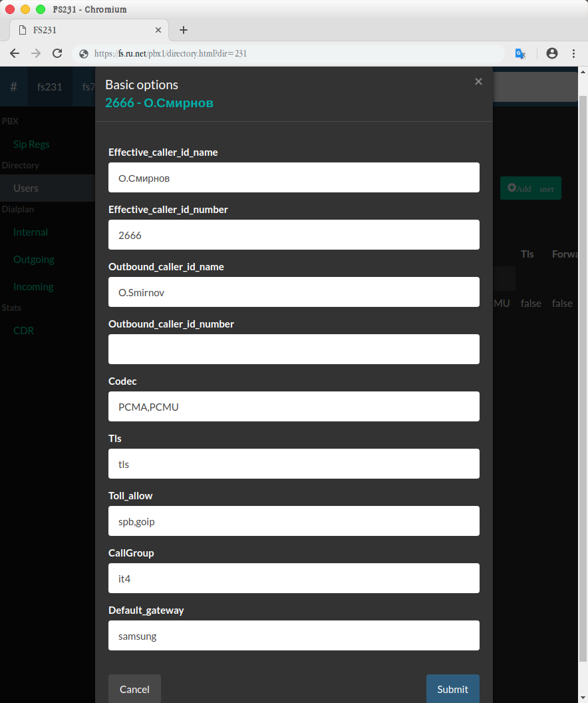Close the FS231 tab
The width and height of the screenshot is (588, 703).
point(158,30)
